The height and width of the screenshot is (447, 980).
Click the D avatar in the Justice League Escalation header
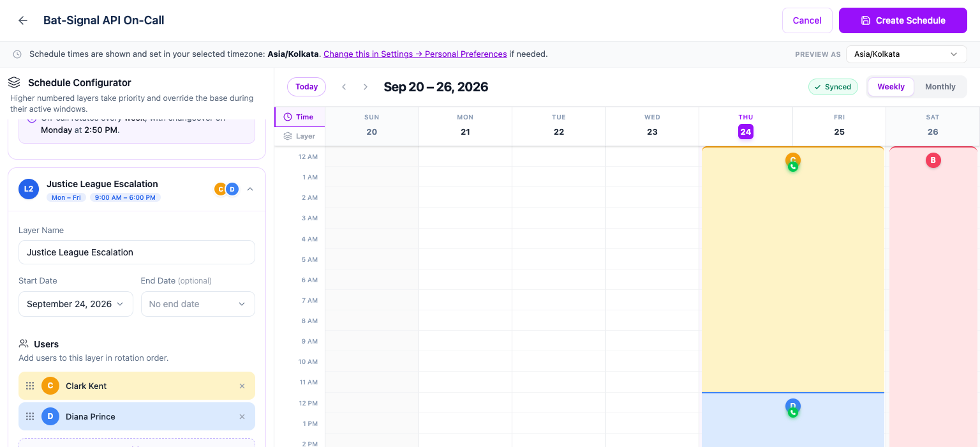point(232,189)
